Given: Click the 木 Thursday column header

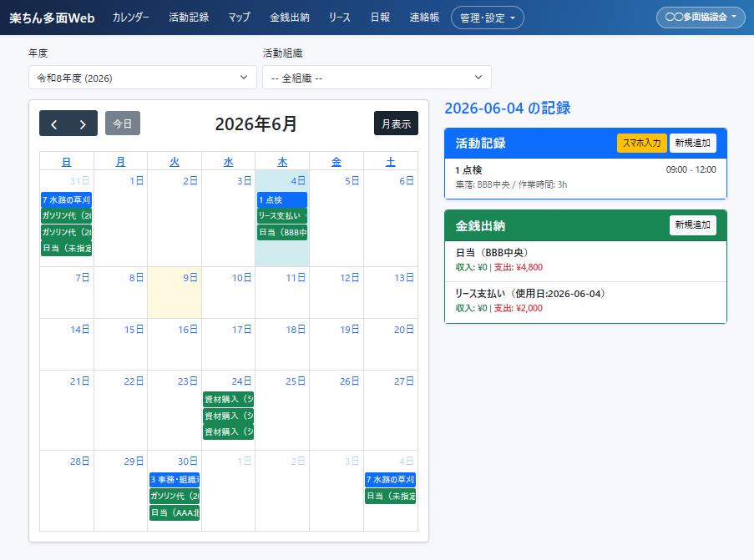Looking at the screenshot, I should click(x=282, y=162).
